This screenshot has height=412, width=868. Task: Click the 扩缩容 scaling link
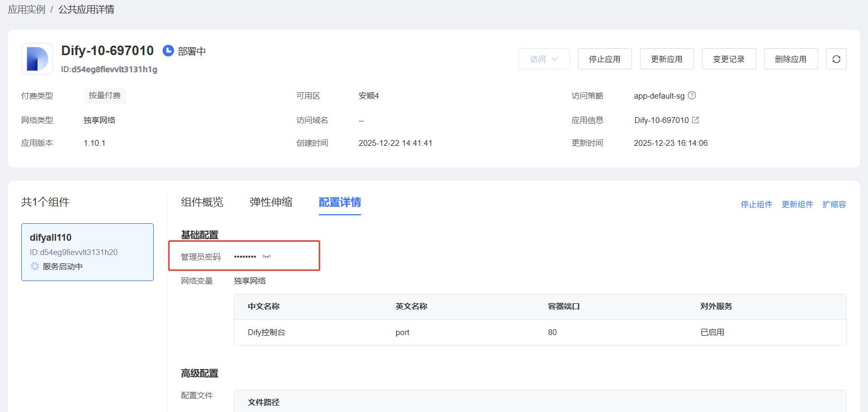pyautogui.click(x=834, y=204)
